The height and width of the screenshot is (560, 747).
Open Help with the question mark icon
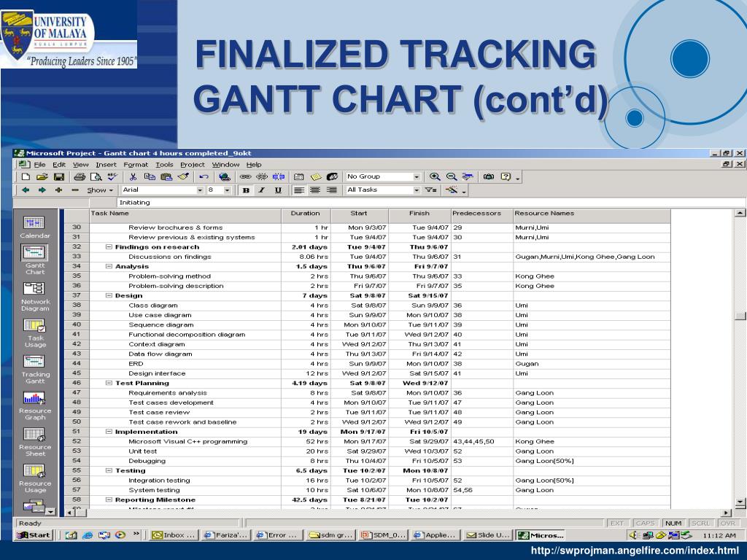pyautogui.click(x=506, y=176)
